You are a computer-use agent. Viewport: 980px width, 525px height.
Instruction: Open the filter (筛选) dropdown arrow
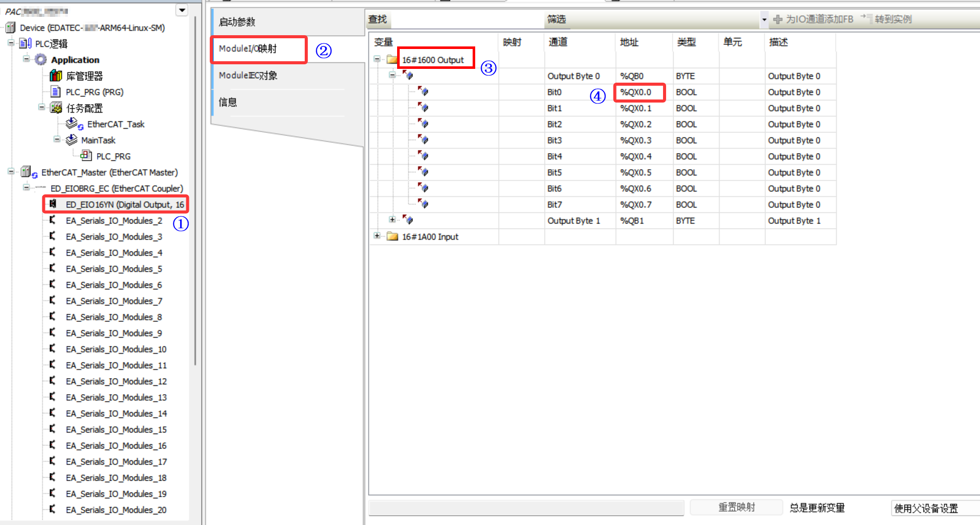[764, 19]
